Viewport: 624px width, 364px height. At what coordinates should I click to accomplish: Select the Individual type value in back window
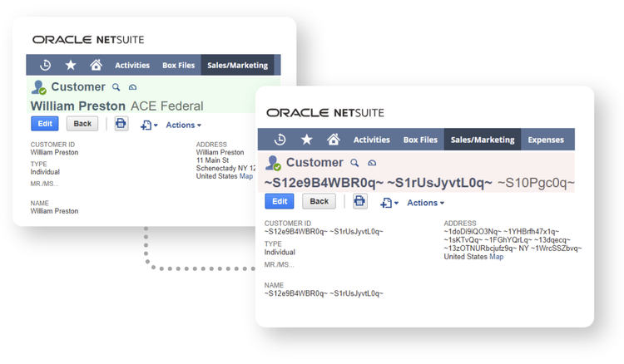coord(45,172)
